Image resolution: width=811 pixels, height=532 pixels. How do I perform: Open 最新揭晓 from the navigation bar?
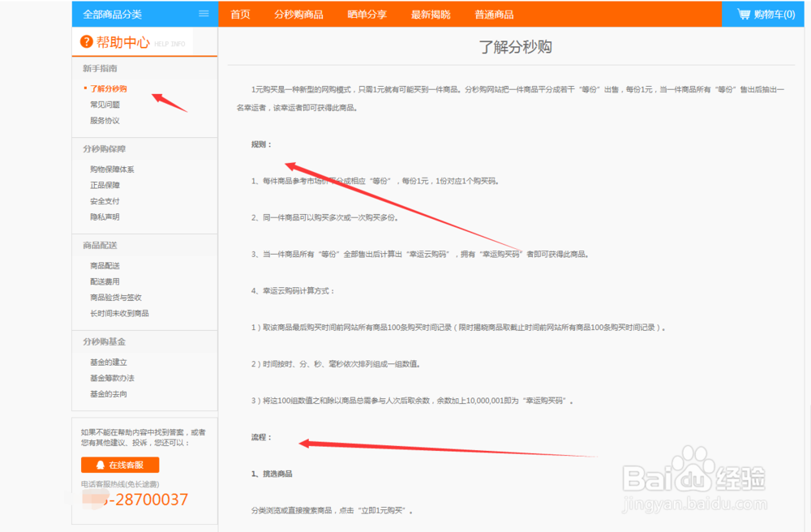[428, 14]
